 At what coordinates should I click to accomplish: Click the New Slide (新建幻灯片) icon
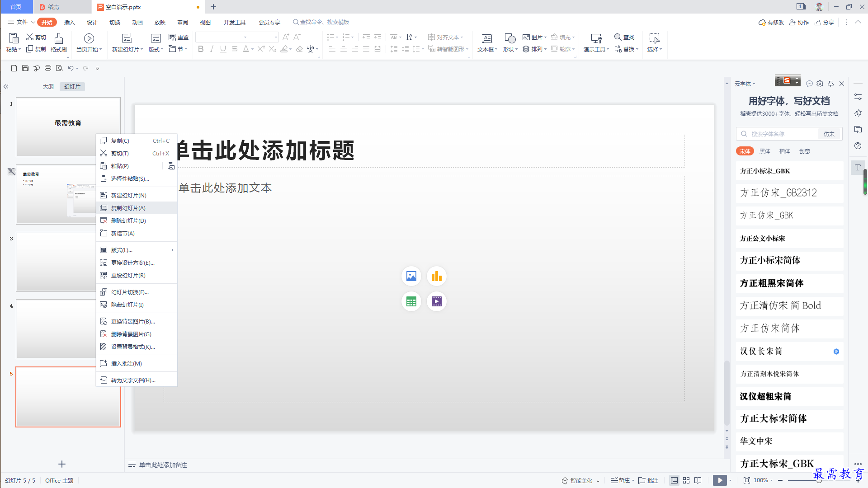(127, 38)
